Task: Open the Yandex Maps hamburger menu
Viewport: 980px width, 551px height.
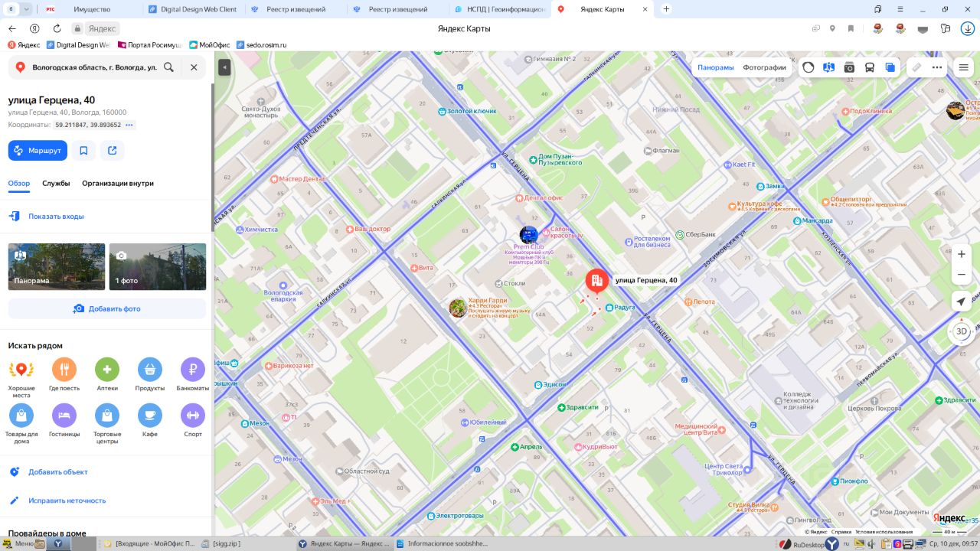Action: [964, 67]
